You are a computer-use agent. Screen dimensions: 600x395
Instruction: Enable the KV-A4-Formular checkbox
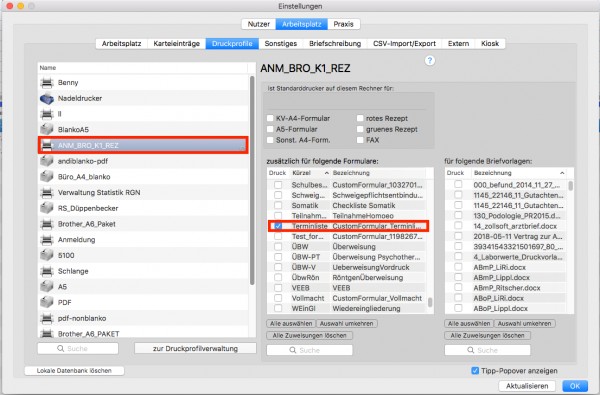[270, 118]
